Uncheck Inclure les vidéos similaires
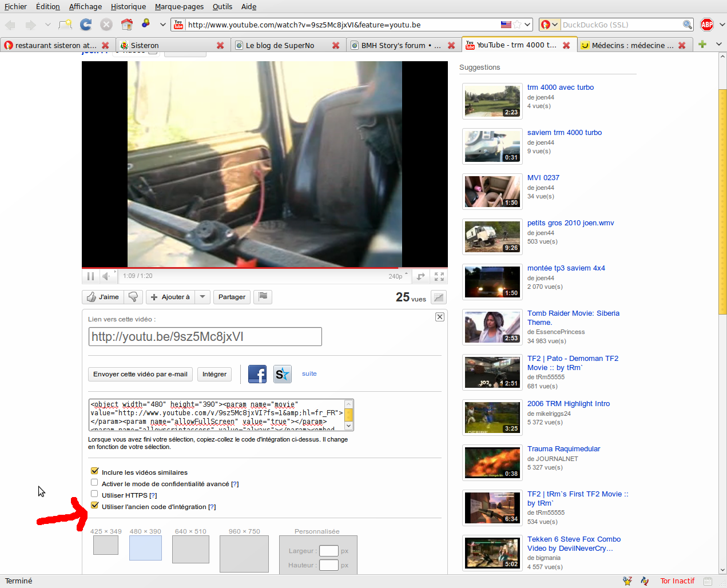This screenshot has width=727, height=588. (x=95, y=471)
